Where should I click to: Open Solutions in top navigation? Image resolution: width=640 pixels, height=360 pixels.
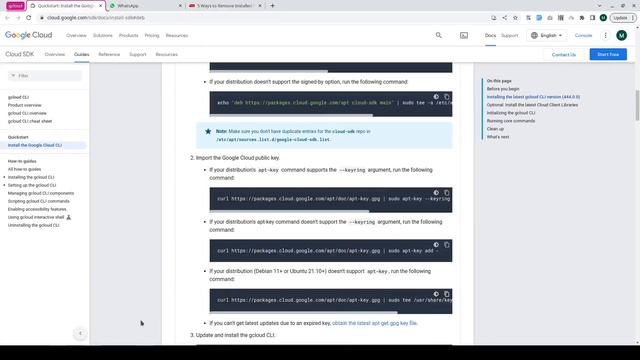pyautogui.click(x=103, y=36)
